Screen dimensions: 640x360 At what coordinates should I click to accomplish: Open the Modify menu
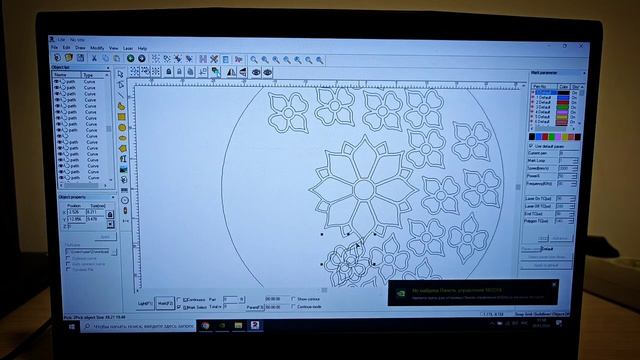pos(97,48)
